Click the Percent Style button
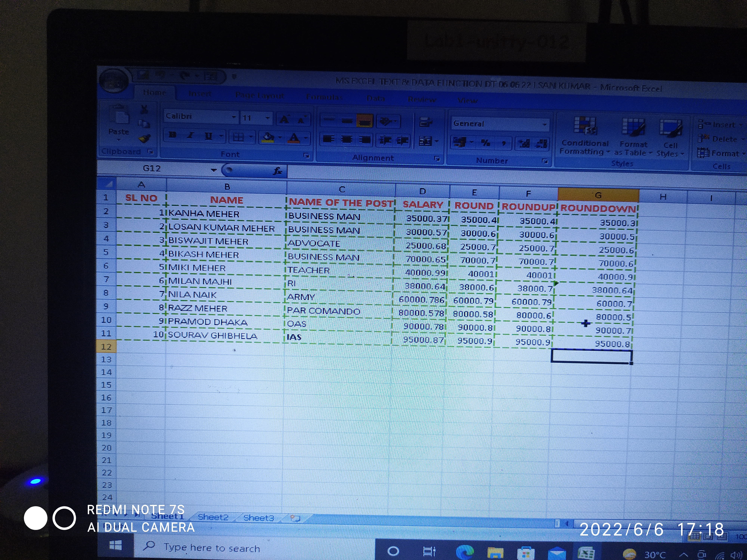Screen dimensions: 747x560 (485, 143)
